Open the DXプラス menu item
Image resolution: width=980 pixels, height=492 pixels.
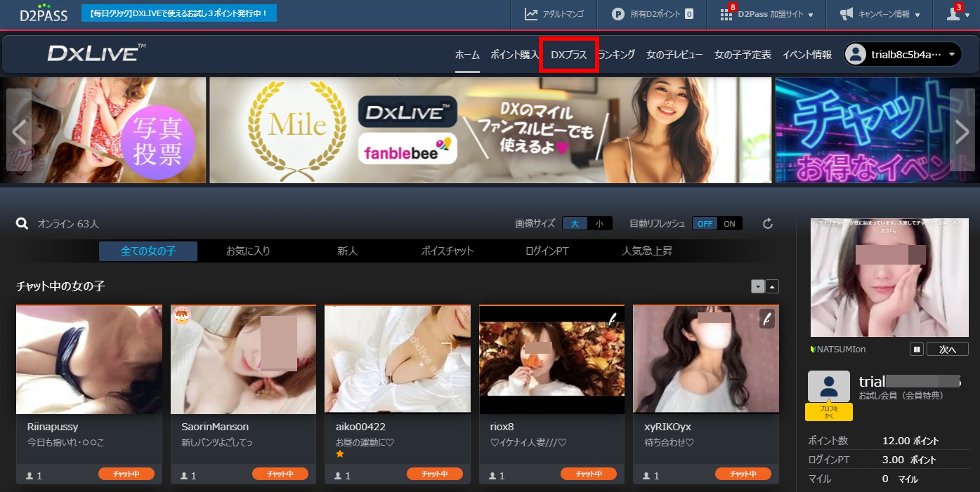[x=568, y=55]
